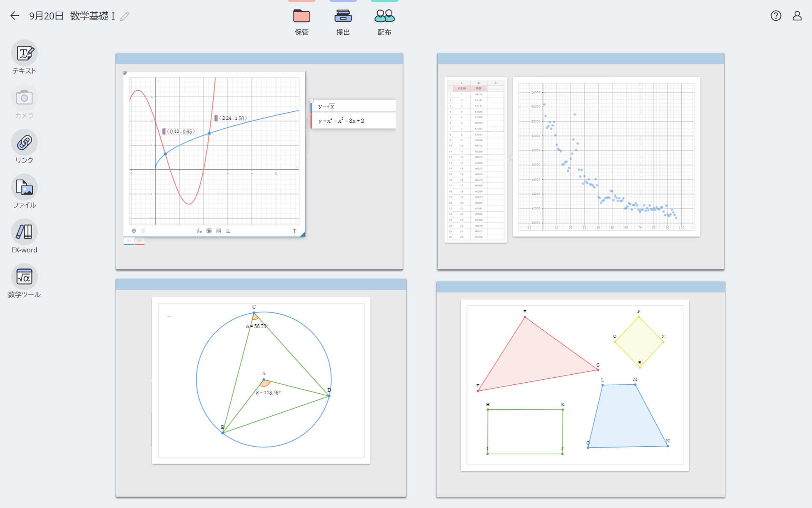Open the 提出 (Submit) tab
This screenshot has width=812, height=508.
(343, 17)
